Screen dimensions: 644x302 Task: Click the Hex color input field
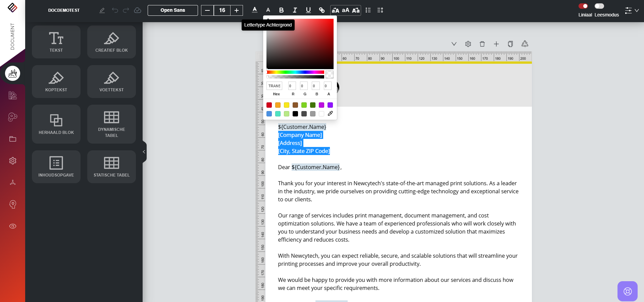pos(274,86)
